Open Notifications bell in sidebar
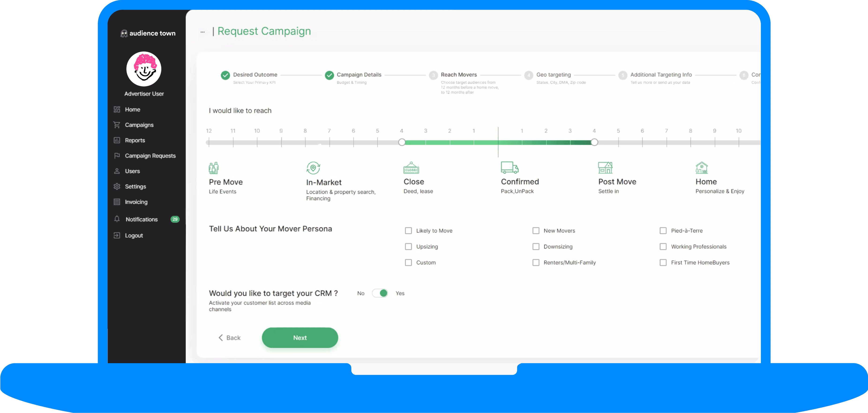 click(x=117, y=219)
